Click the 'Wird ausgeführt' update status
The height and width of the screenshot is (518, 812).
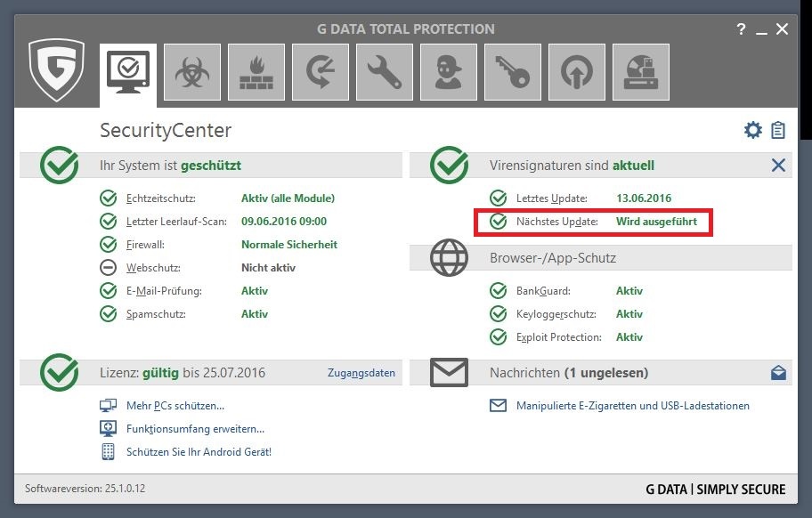click(x=657, y=222)
